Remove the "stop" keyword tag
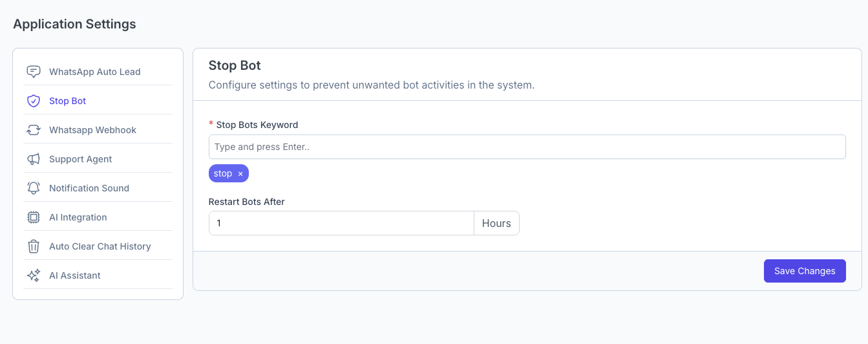The height and width of the screenshot is (344, 868). (x=240, y=174)
